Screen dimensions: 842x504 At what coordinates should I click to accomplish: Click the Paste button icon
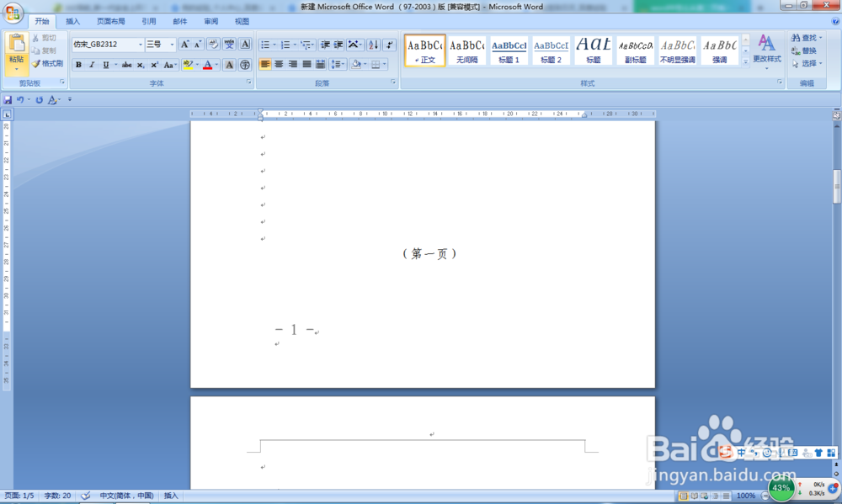(x=17, y=45)
